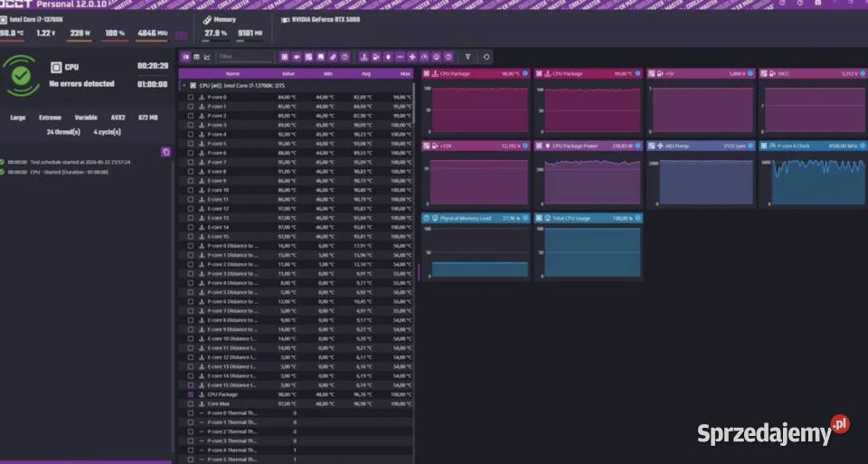This screenshot has width=868, height=464.
Task: Toggle the checkbox on the CPU Package Power graph header
Action: coord(539,147)
